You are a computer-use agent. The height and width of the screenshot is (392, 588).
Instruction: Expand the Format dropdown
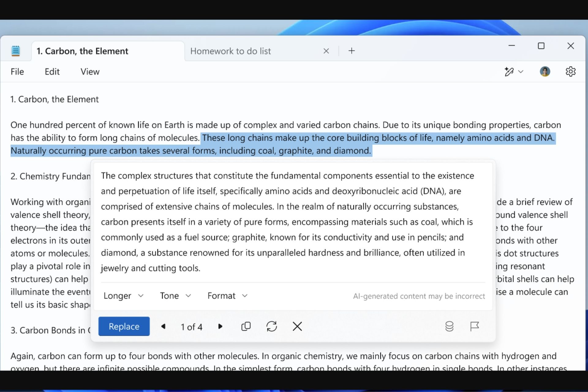(x=227, y=296)
